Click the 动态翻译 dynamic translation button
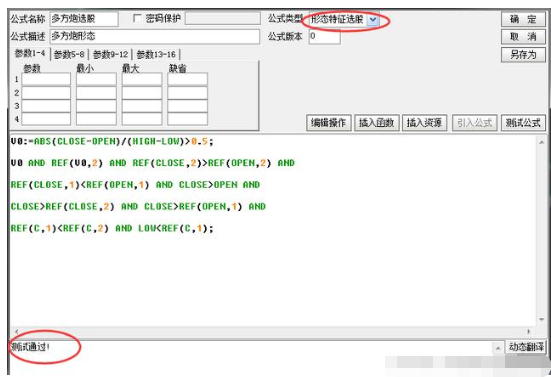Viewport: 551px width, 377px height. (x=526, y=347)
